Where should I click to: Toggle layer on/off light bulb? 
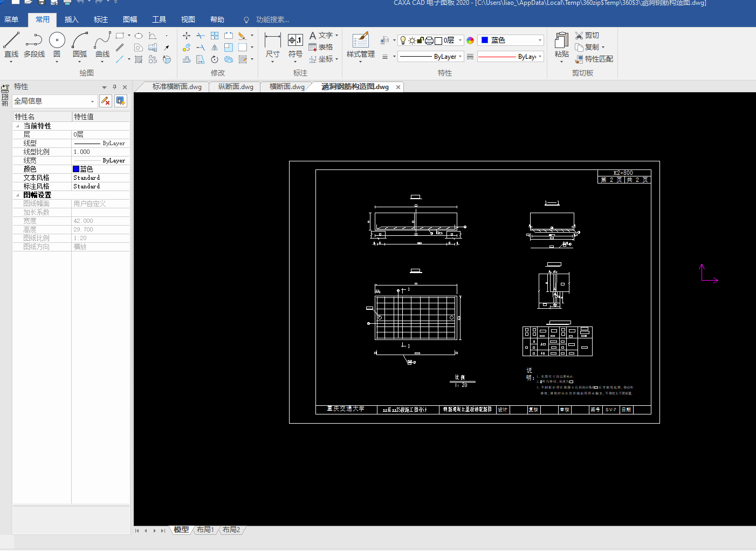pyautogui.click(x=403, y=40)
